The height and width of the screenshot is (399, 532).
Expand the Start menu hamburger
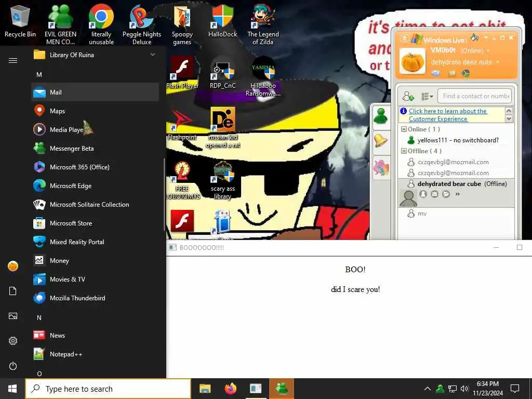click(x=13, y=60)
